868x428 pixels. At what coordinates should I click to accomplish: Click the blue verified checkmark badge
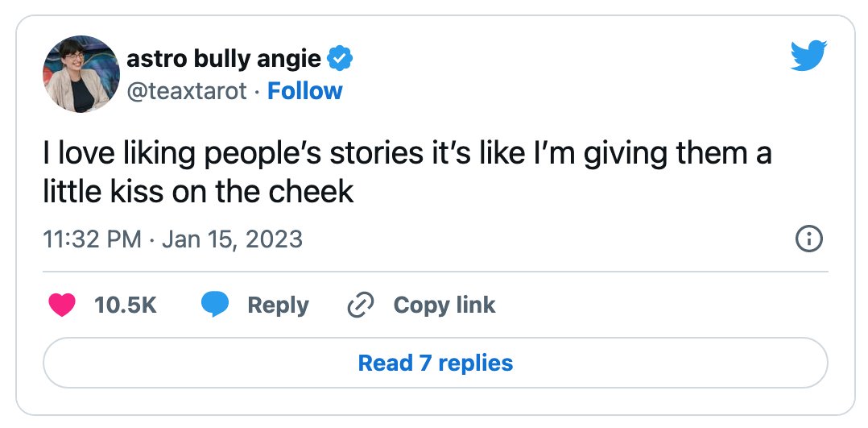[340, 59]
